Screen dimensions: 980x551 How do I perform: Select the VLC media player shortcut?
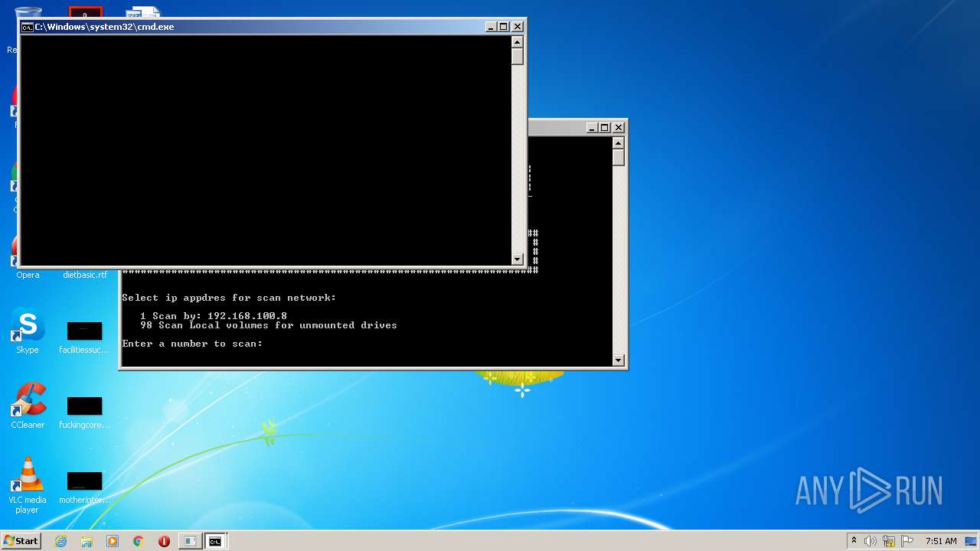pyautogui.click(x=28, y=486)
